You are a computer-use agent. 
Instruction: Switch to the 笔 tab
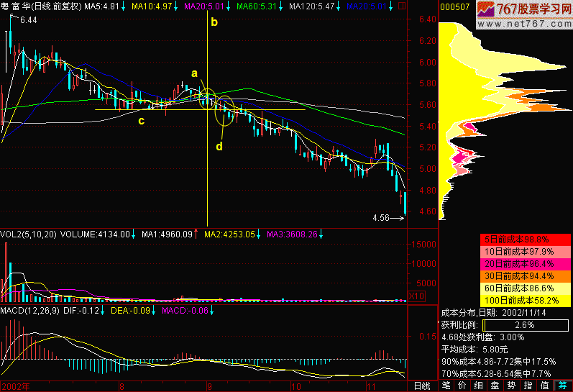click(x=446, y=386)
